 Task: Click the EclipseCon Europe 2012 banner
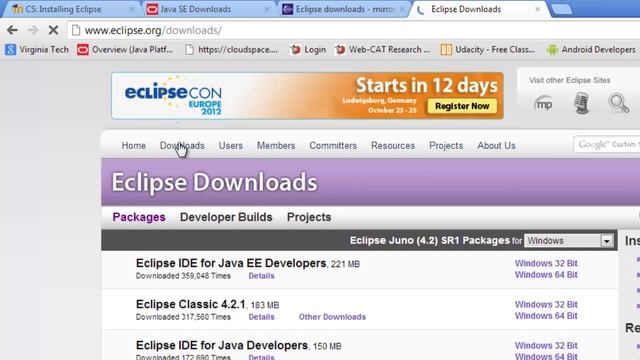[x=307, y=96]
